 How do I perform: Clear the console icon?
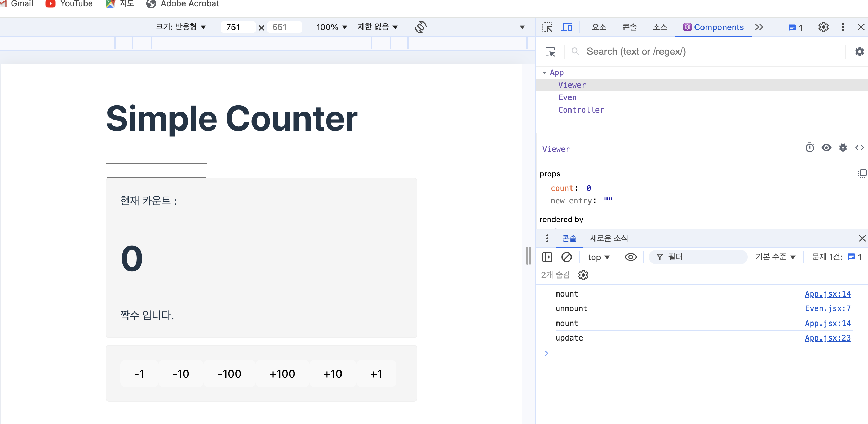(567, 257)
